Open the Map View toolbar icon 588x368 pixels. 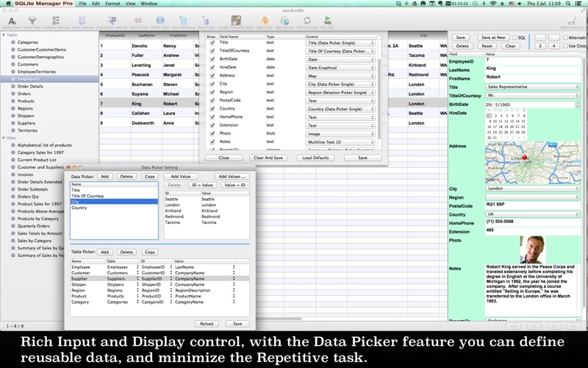pos(265,22)
